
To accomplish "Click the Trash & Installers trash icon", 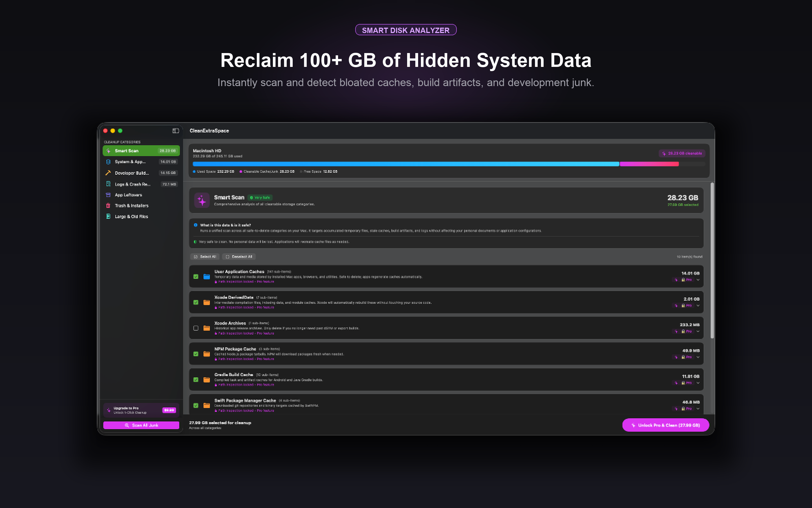I will pyautogui.click(x=108, y=206).
